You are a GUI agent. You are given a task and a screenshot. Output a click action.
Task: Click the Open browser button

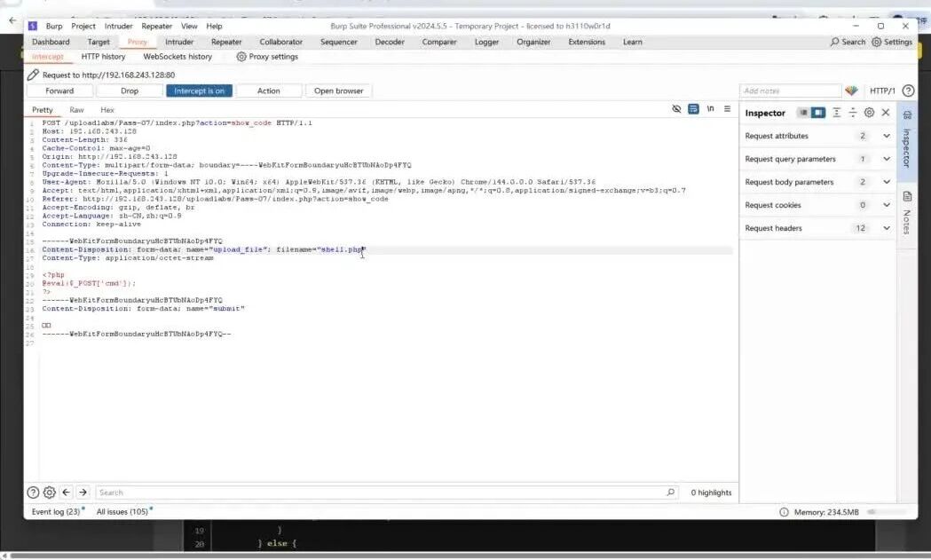338,91
